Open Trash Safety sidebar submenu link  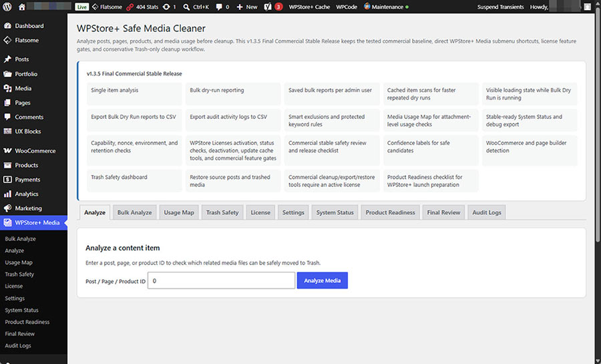coord(19,275)
